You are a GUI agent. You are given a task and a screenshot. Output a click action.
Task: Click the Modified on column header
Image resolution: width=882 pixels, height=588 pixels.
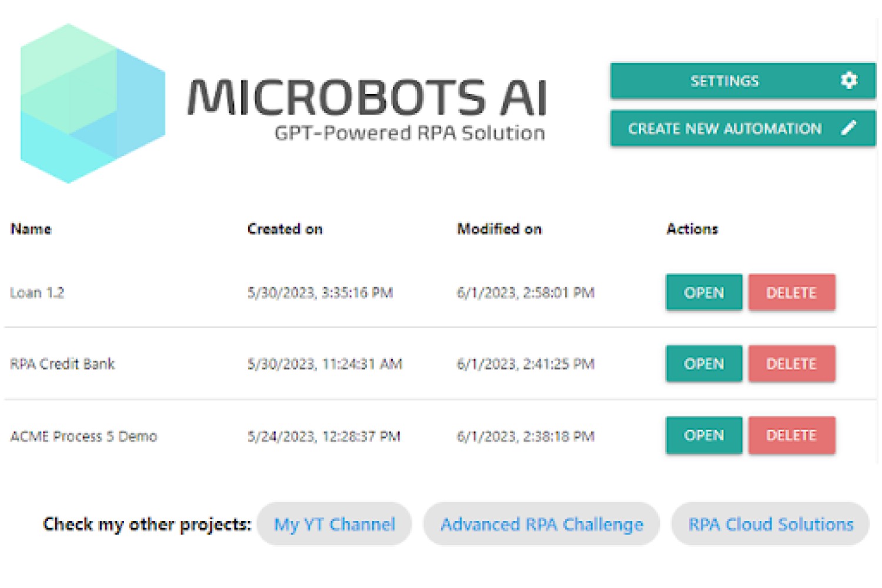click(499, 229)
